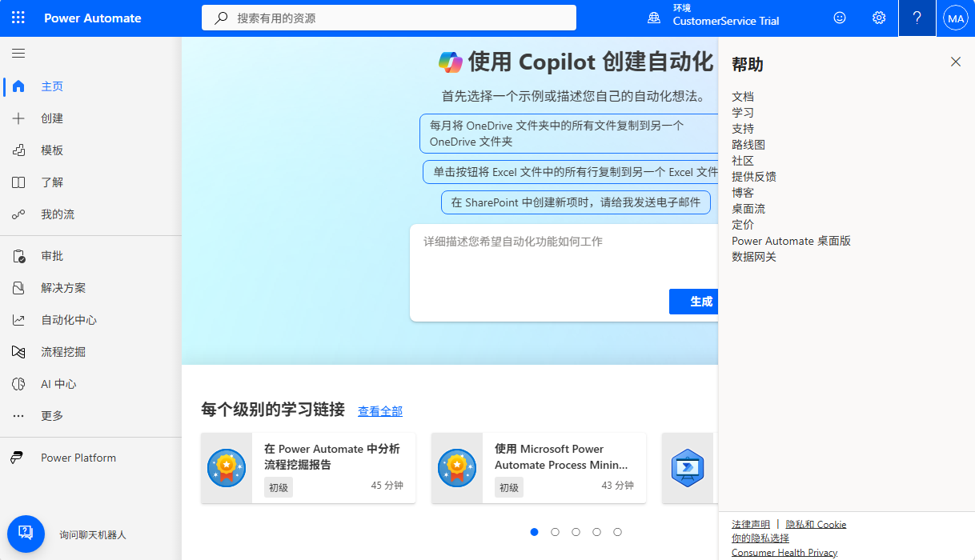Open 提供反馈 in help panel
Viewport: 975px width, 560px height.
pyautogui.click(x=754, y=177)
